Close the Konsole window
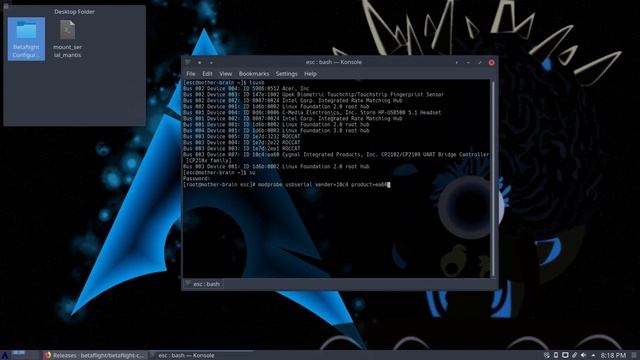Viewport: 640px width, 360px height. coord(491,62)
